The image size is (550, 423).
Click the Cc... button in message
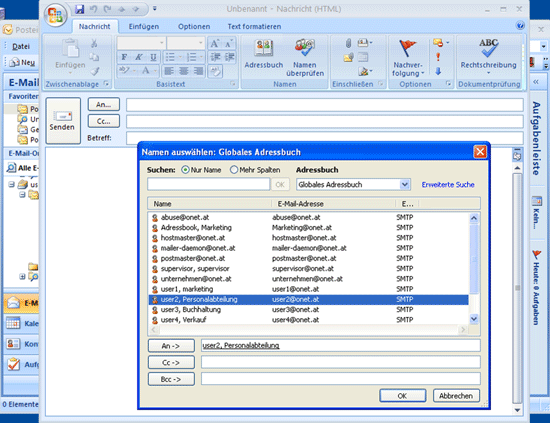[103, 121]
